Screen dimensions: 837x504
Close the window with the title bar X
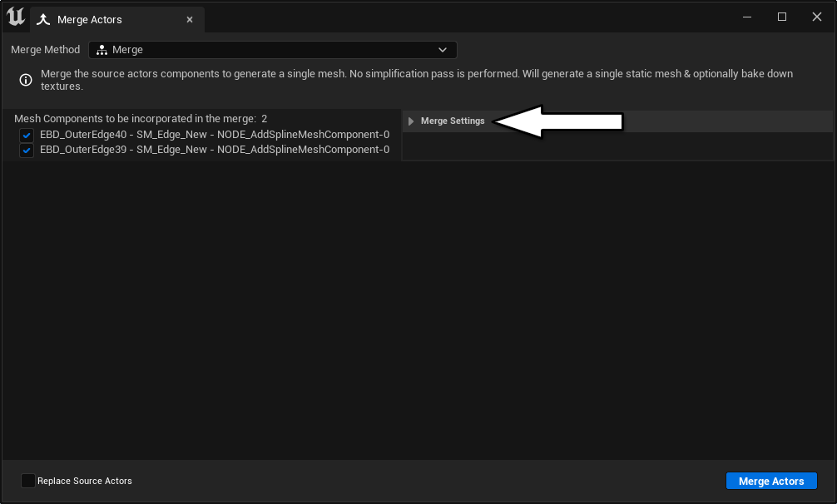pos(816,17)
